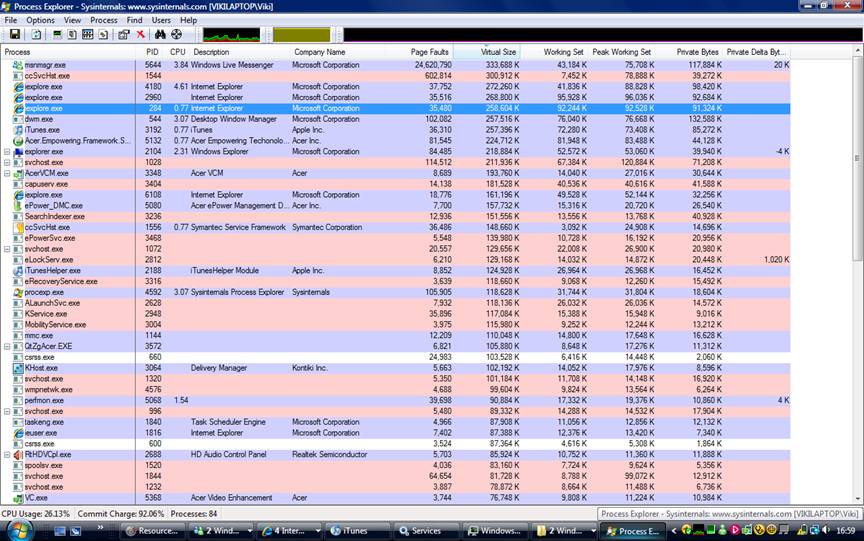Click the red X Kill Process icon

click(141, 35)
